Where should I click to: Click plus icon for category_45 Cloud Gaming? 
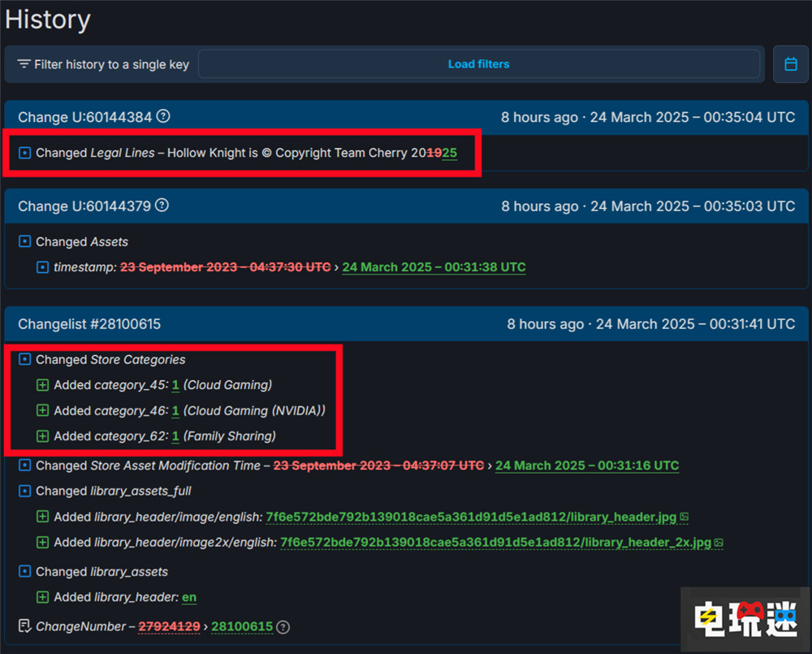coord(43,385)
